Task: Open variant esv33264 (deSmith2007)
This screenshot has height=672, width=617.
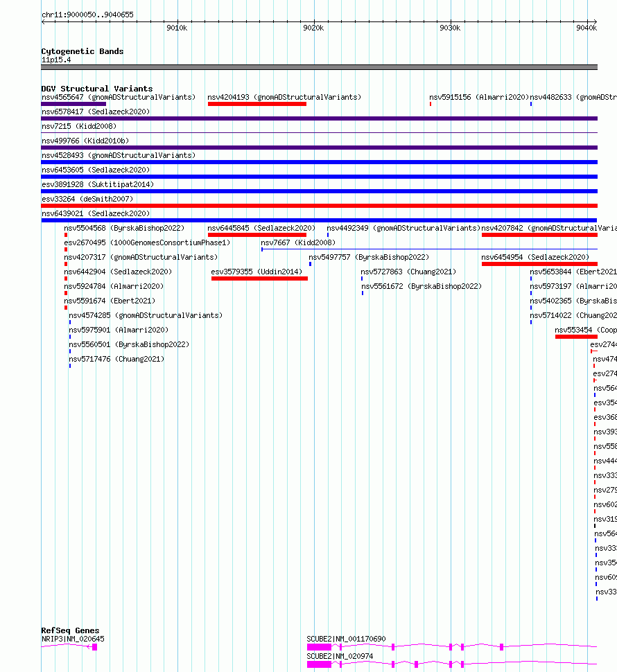Action: [x=87, y=200]
